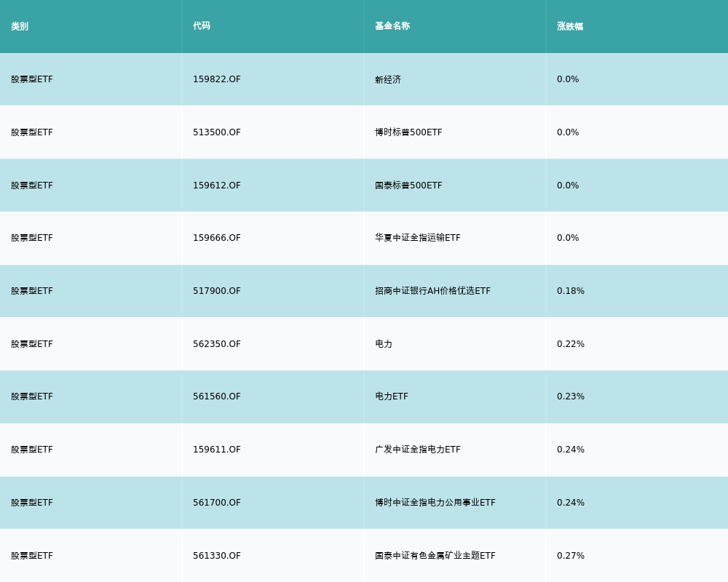Click the 0.23% change value

click(571, 396)
